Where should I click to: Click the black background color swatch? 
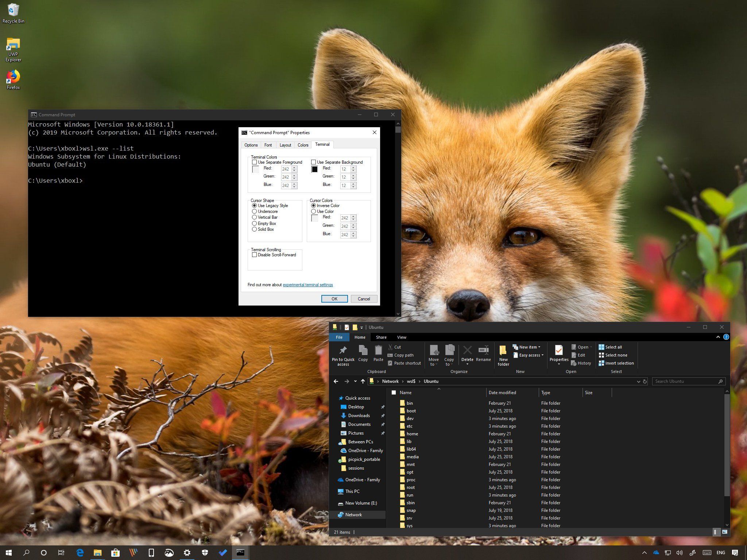314,169
